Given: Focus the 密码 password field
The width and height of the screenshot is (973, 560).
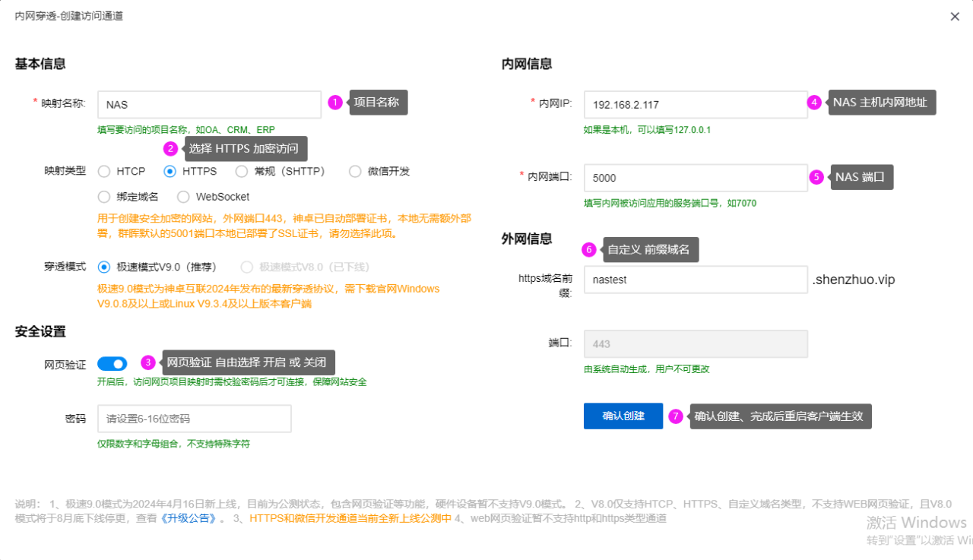Looking at the screenshot, I should pos(194,419).
